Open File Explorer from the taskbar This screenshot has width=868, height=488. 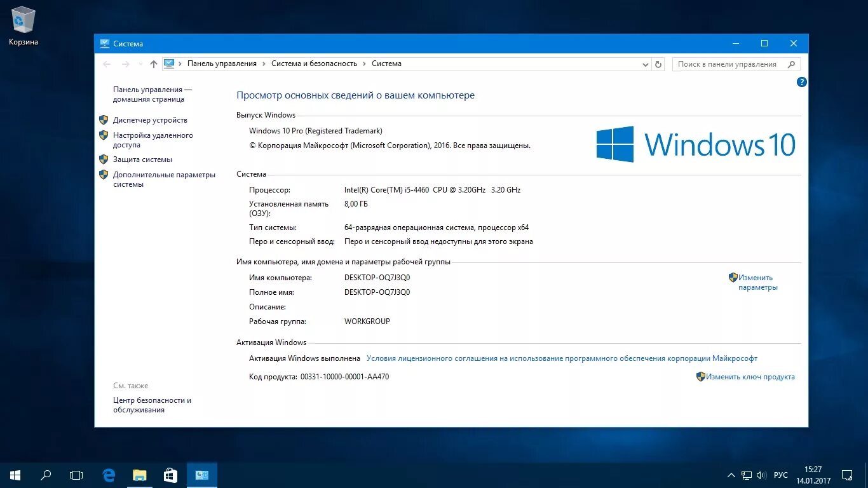139,475
